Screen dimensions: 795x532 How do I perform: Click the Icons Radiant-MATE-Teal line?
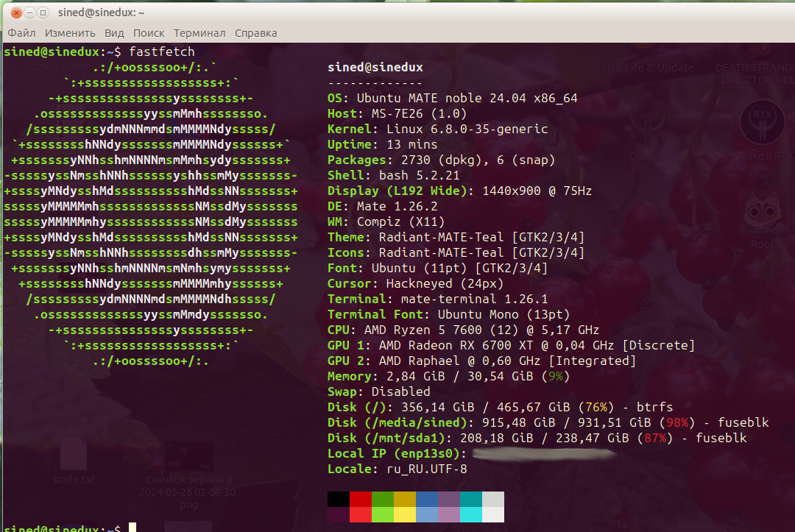click(456, 253)
